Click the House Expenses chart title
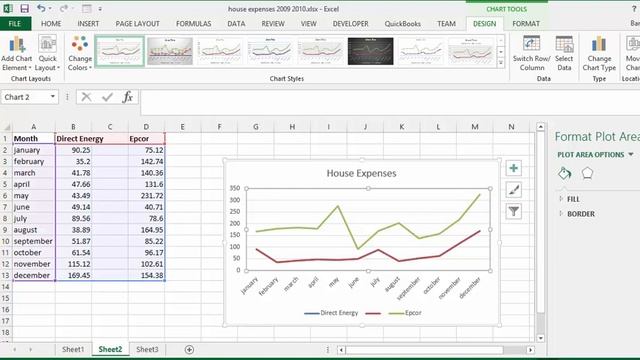This screenshot has height=360, width=640. [361, 173]
